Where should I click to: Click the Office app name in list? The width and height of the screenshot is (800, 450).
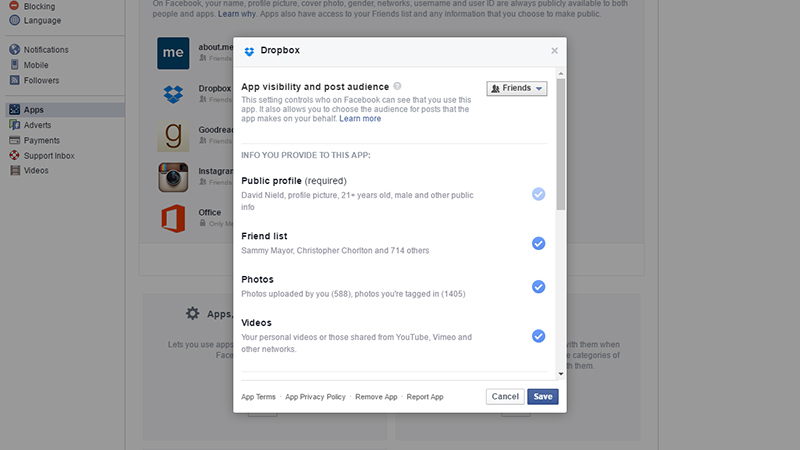pyautogui.click(x=210, y=212)
